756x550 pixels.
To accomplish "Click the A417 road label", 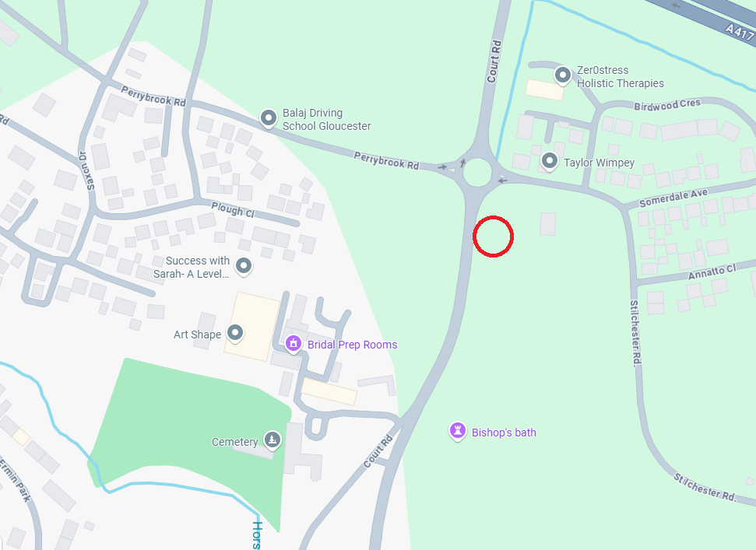I will pyautogui.click(x=739, y=33).
